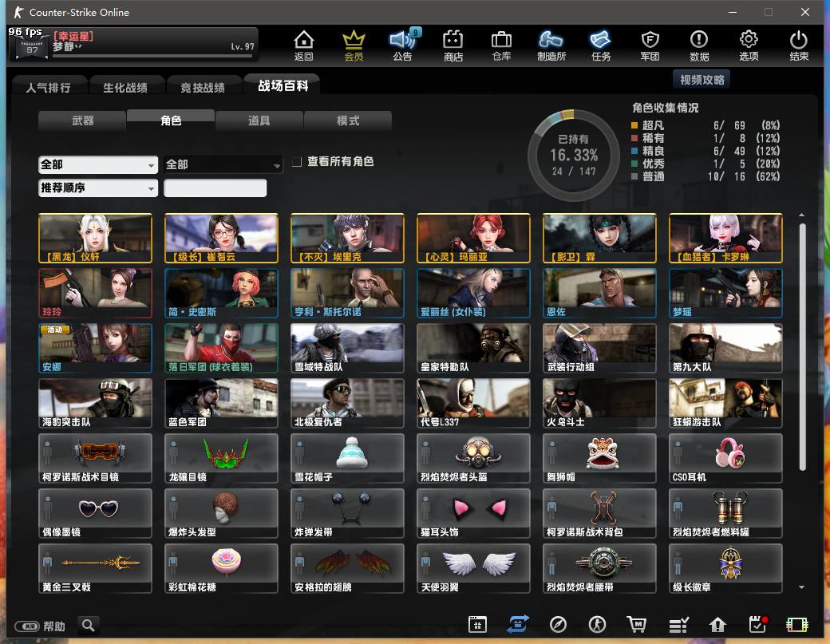Switch to the 人气排行 tab

pyautogui.click(x=48, y=87)
